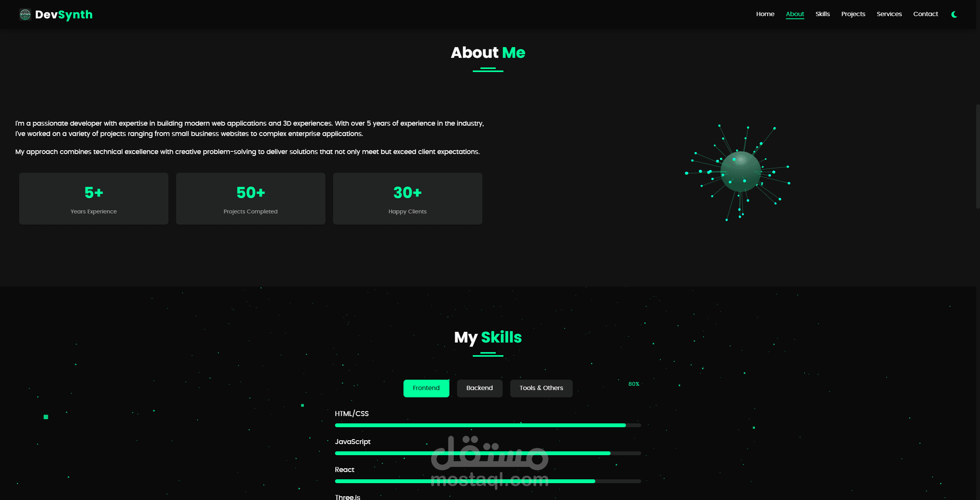This screenshot has height=500, width=980.
Task: Click the DevSynth brand text
Action: 64,15
